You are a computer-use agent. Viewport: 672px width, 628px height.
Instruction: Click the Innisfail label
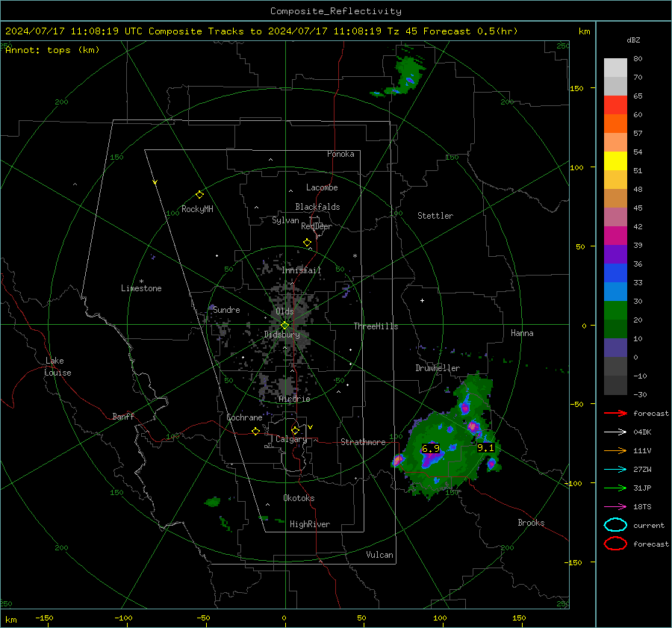click(x=301, y=270)
